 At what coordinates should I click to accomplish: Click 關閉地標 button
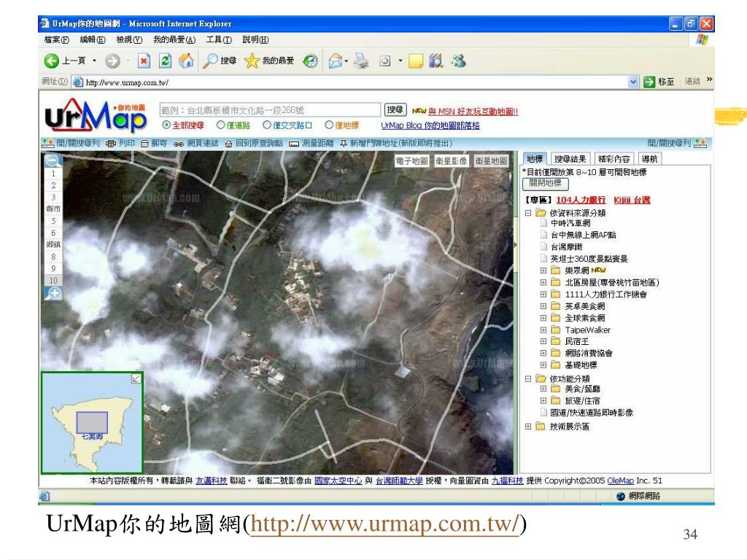tap(546, 183)
